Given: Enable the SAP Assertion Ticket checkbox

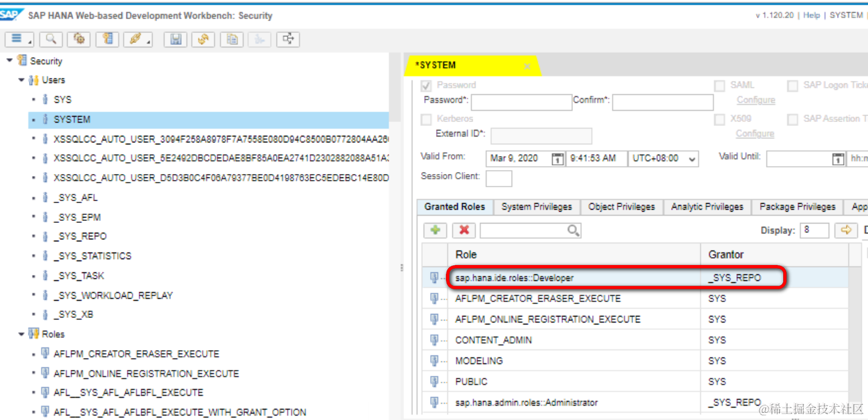Looking at the screenshot, I should [x=792, y=119].
